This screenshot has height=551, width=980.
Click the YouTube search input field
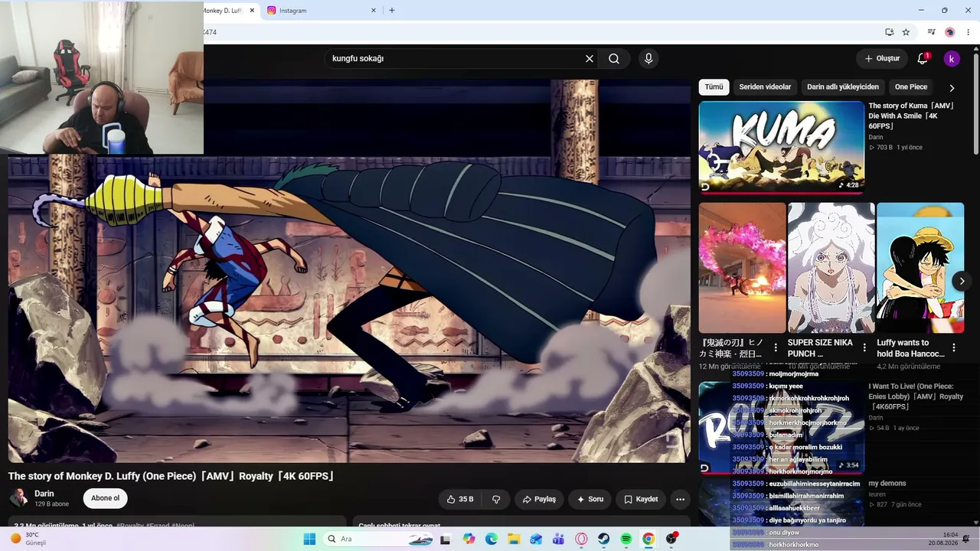click(456, 59)
